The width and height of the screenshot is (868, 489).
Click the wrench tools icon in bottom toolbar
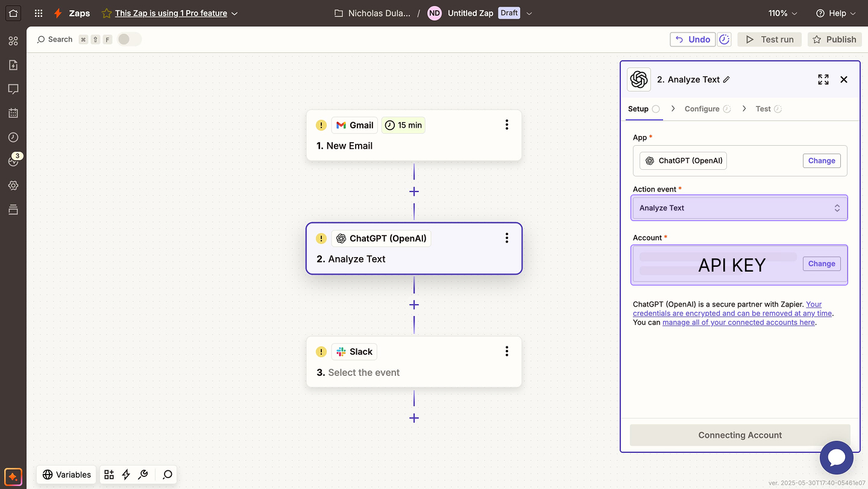click(143, 475)
